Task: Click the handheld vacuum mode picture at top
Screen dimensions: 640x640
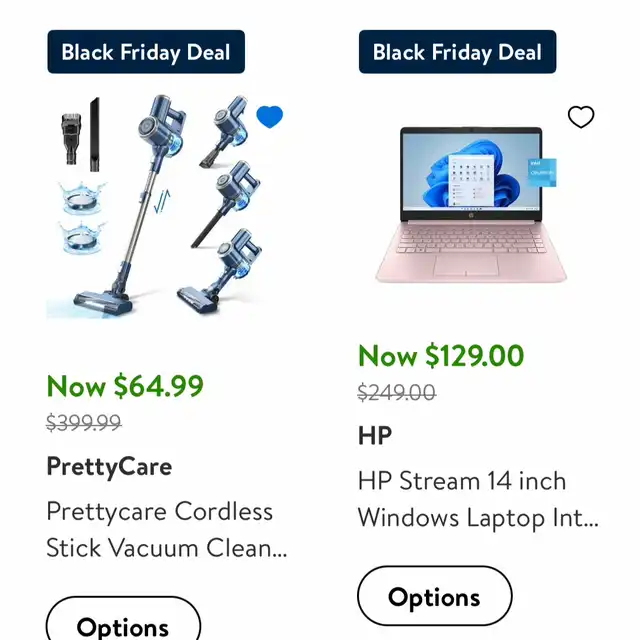Action: click(224, 131)
